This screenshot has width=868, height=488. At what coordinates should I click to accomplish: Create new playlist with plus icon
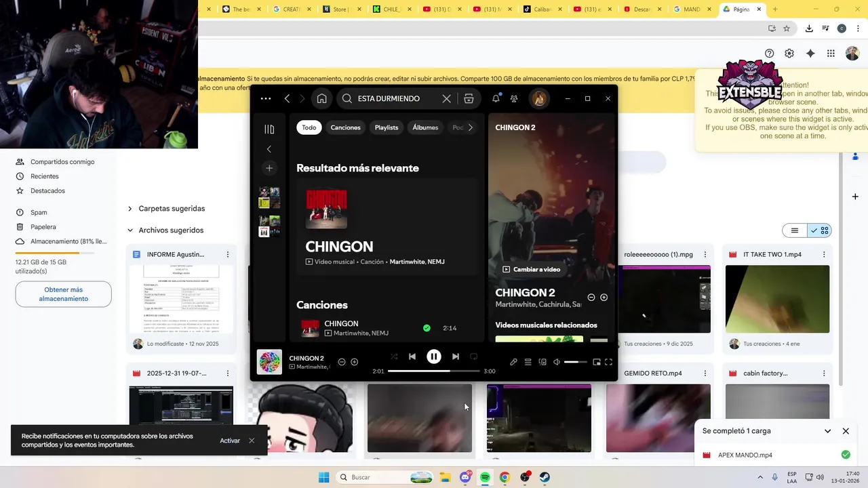pos(269,168)
